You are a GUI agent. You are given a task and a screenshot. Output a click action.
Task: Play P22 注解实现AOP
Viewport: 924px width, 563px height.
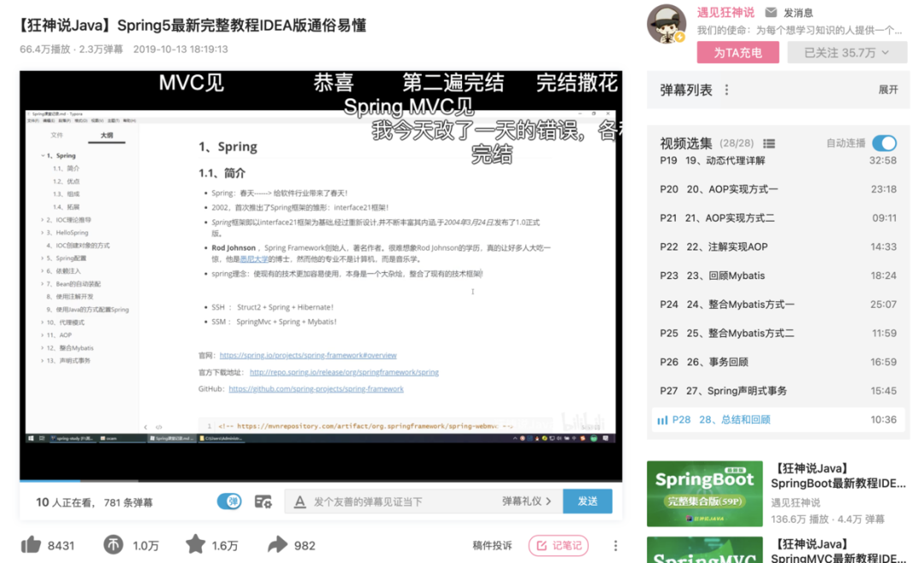[778, 247]
